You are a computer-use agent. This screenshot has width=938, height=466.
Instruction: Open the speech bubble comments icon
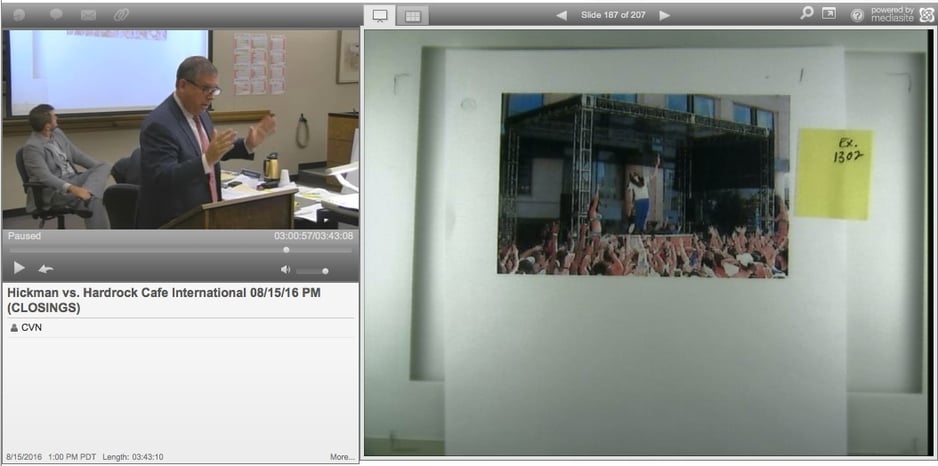tap(56, 15)
